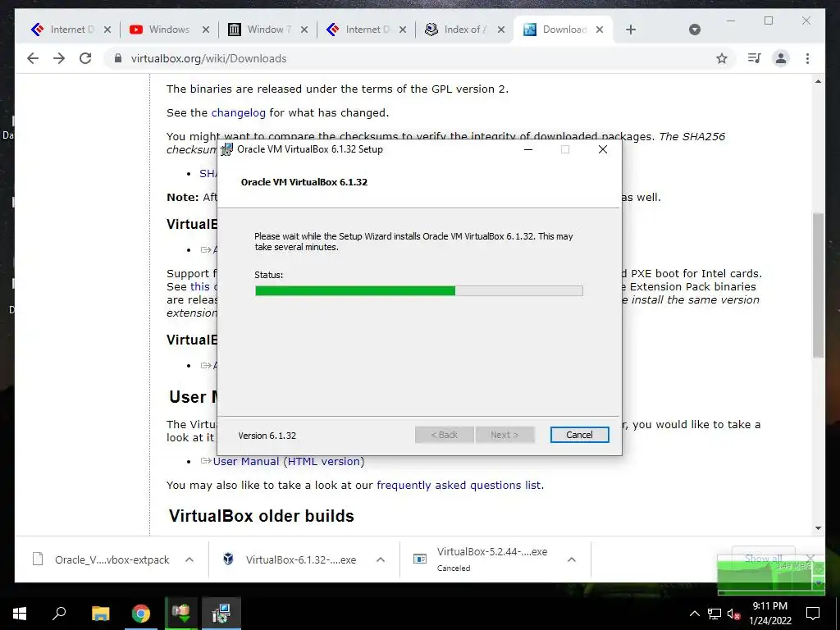
Task: Click Cancel in the VirtualBox Setup dialog
Action: pyautogui.click(x=579, y=435)
